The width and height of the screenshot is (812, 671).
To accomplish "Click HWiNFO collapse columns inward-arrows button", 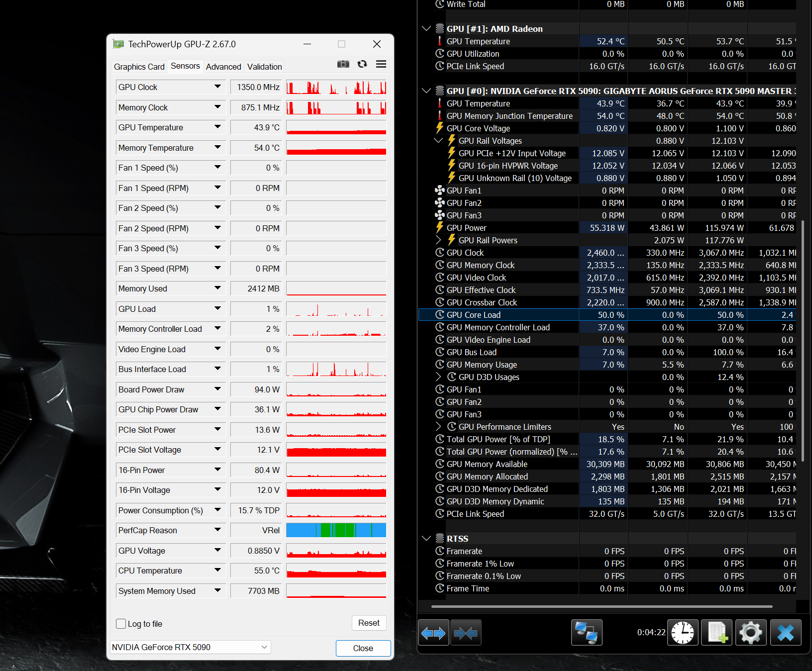I will [x=466, y=633].
